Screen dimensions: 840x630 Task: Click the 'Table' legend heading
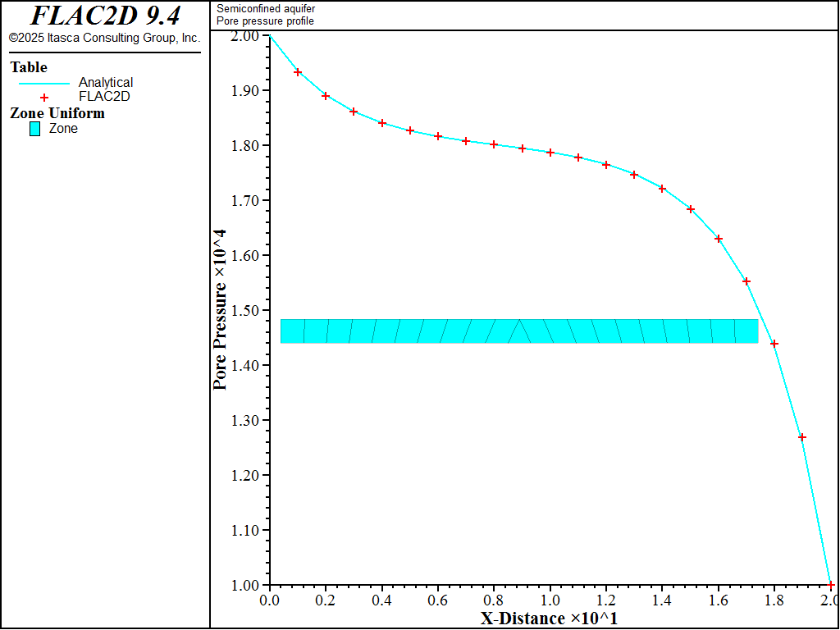point(29,67)
